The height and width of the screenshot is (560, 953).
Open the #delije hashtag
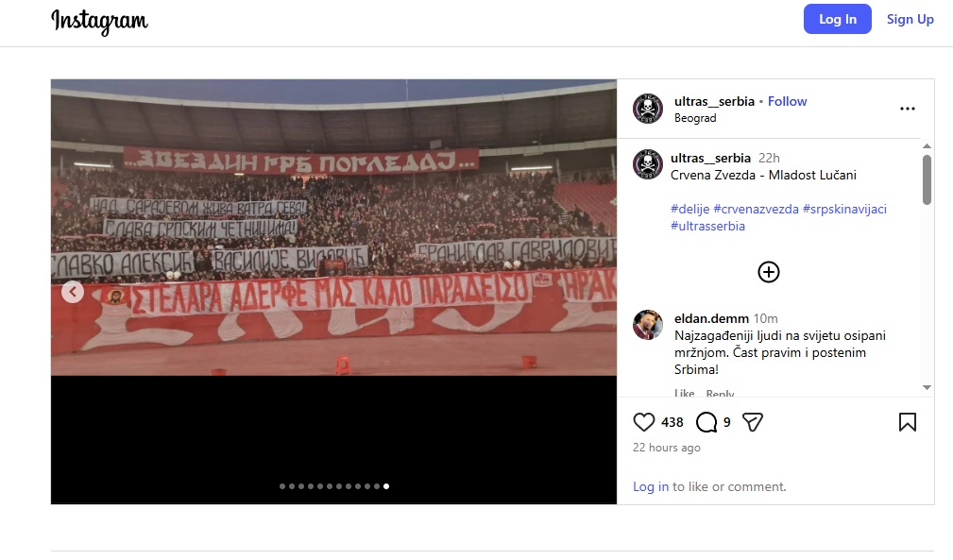689,209
